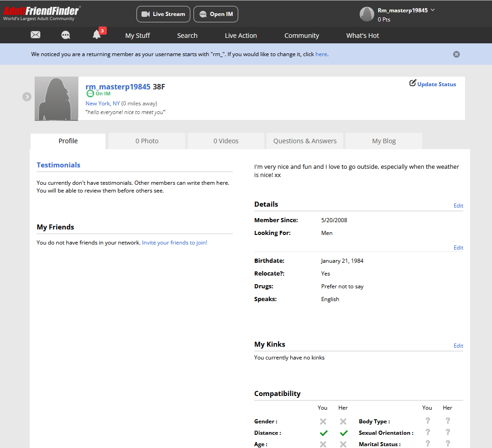Viewport: 492px width, 448px height.
Task: Click the pencil icon beside Update Status
Action: pos(413,83)
